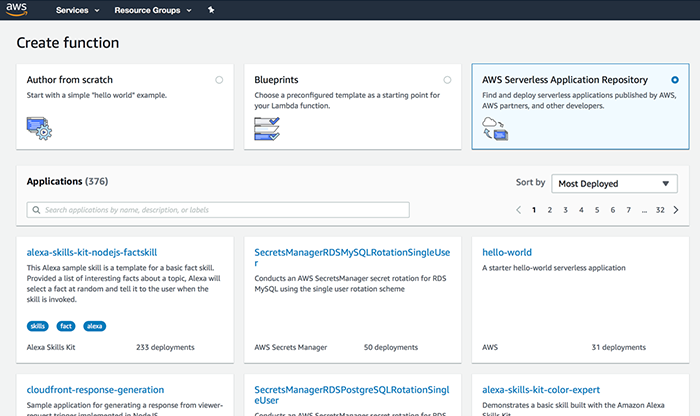Click the Create function page heading
The image size is (700, 416).
click(x=68, y=43)
